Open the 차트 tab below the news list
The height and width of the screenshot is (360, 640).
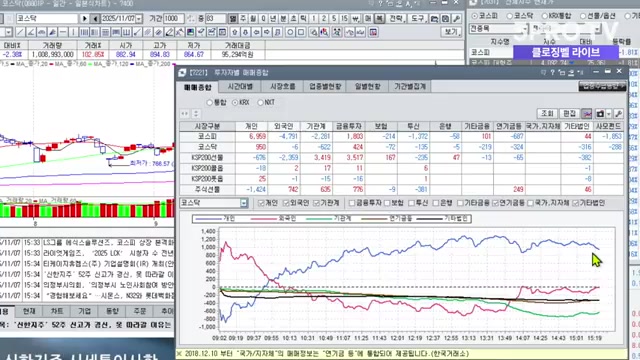coord(57,311)
